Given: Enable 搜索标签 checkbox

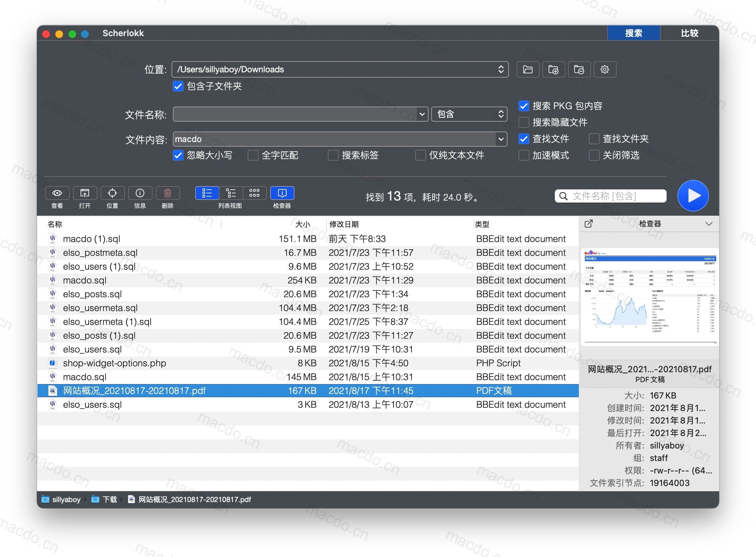Looking at the screenshot, I should (x=333, y=155).
